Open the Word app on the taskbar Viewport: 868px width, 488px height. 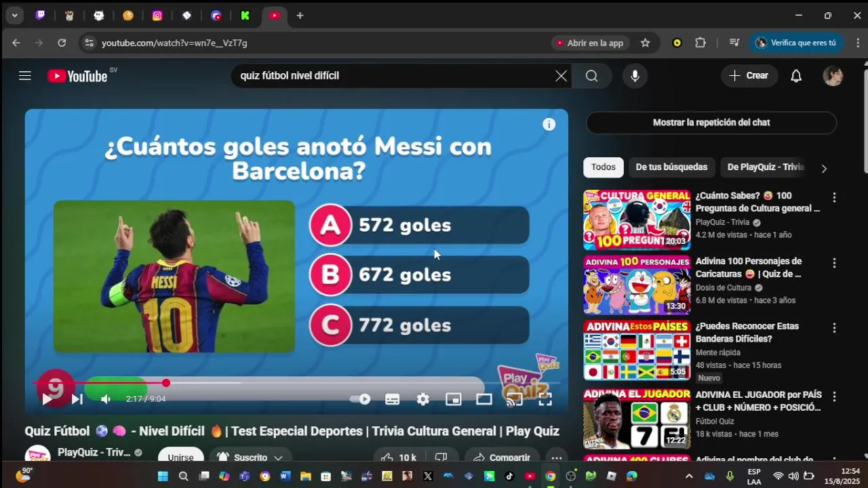[x=285, y=476]
